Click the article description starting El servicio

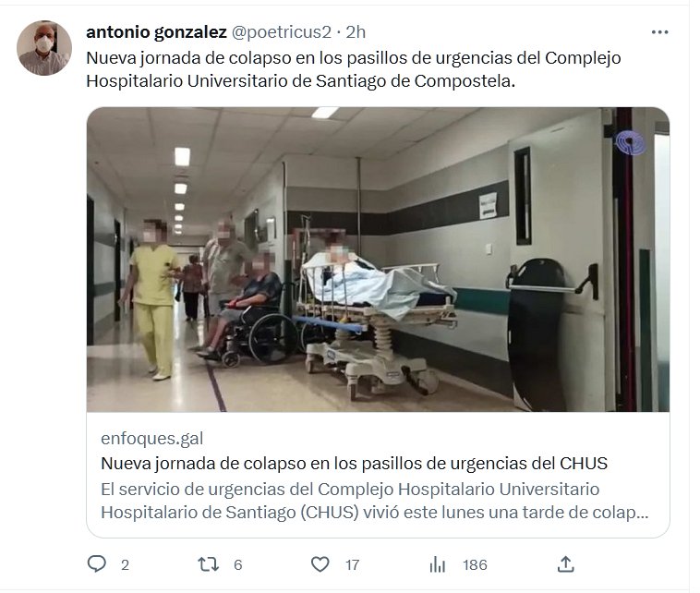tap(375, 501)
